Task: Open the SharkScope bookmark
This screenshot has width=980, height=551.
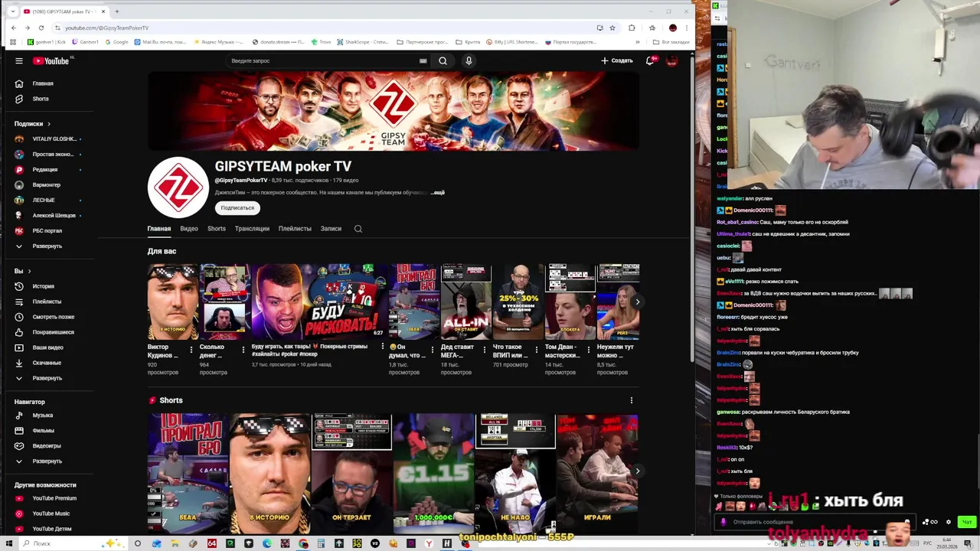Action: pos(363,42)
